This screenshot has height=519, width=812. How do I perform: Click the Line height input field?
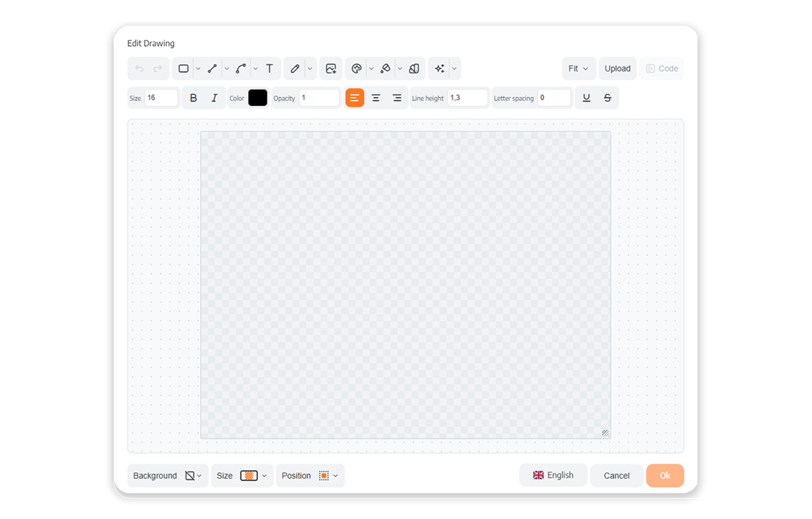click(468, 98)
